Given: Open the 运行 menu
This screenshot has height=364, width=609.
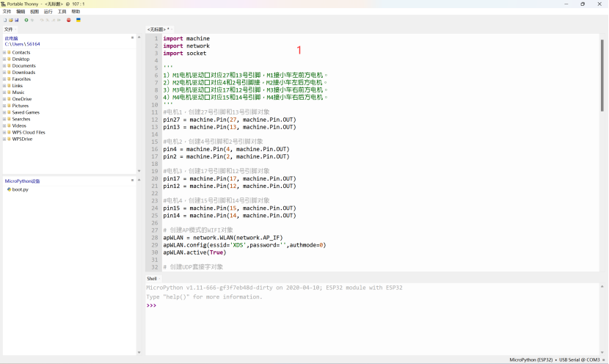Looking at the screenshot, I should tap(48, 12).
